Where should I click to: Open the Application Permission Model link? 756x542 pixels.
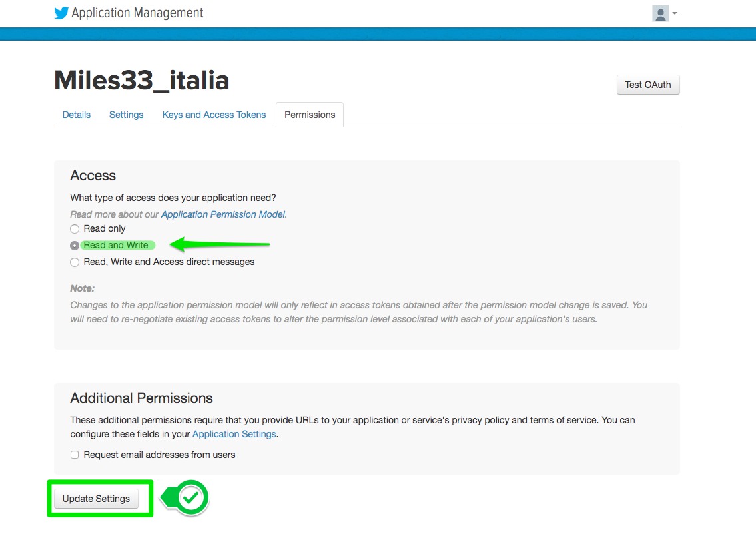point(223,214)
